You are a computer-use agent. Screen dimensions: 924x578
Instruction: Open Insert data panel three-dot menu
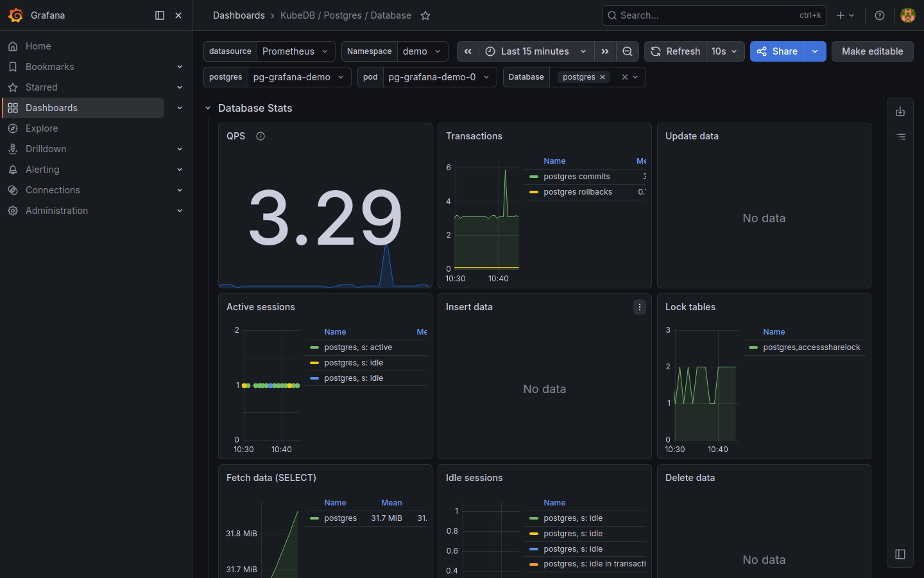point(640,307)
